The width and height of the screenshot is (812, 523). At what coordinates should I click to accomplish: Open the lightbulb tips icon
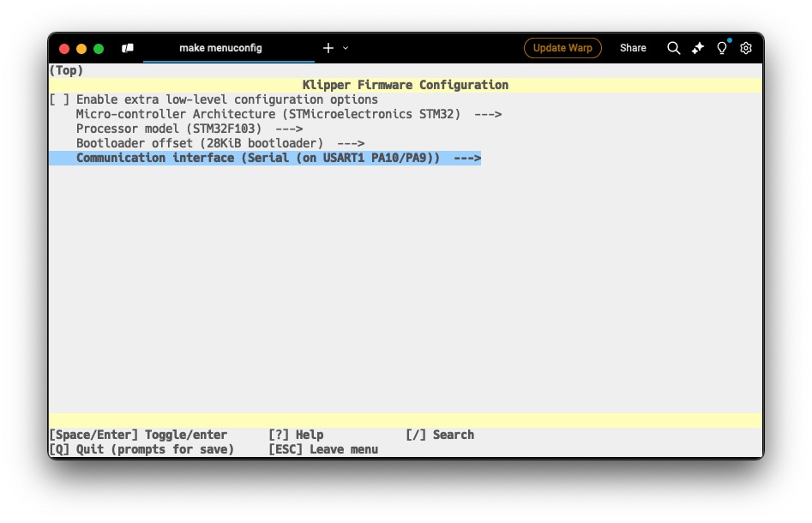[x=722, y=48]
